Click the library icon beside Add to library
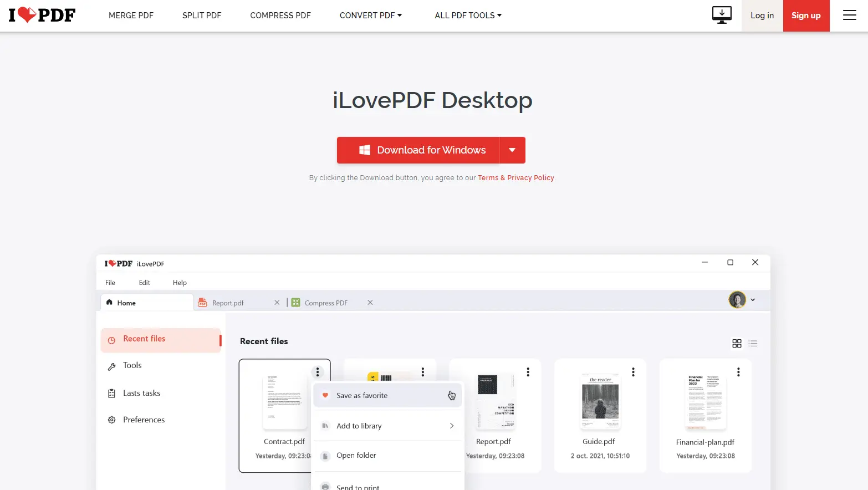Viewport: 868px width, 490px height. pyautogui.click(x=325, y=426)
